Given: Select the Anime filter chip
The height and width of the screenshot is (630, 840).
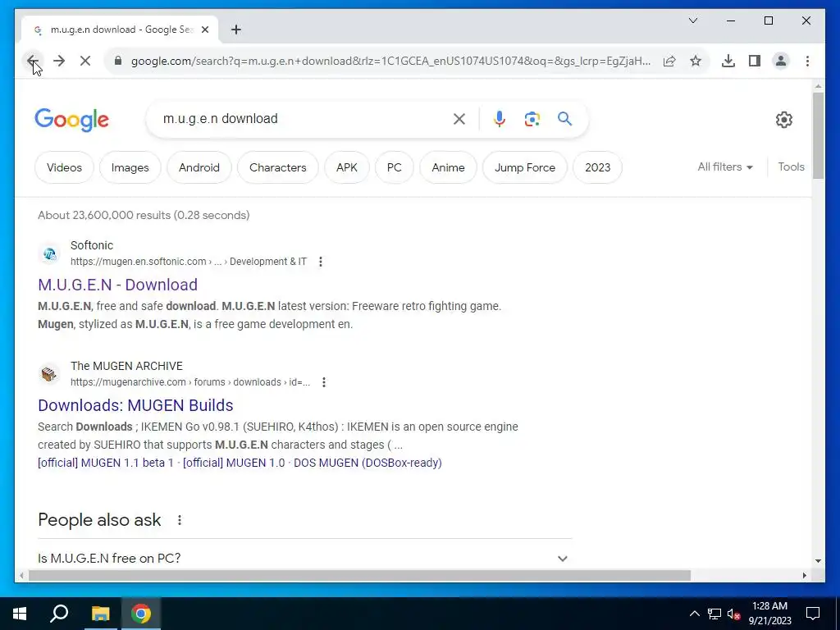Looking at the screenshot, I should click(x=449, y=167).
